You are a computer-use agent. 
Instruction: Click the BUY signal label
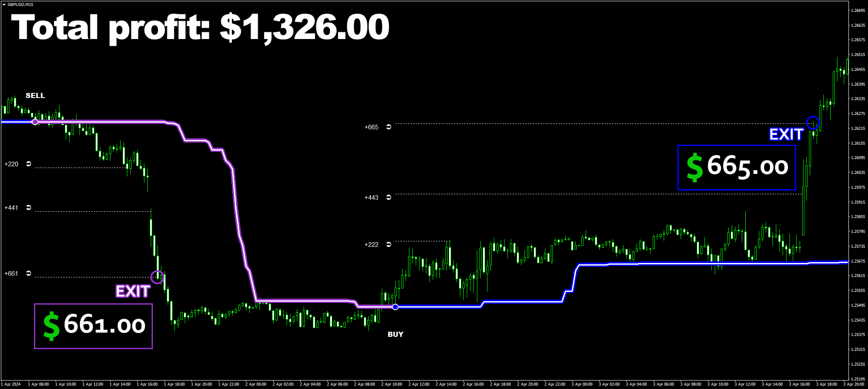395,334
